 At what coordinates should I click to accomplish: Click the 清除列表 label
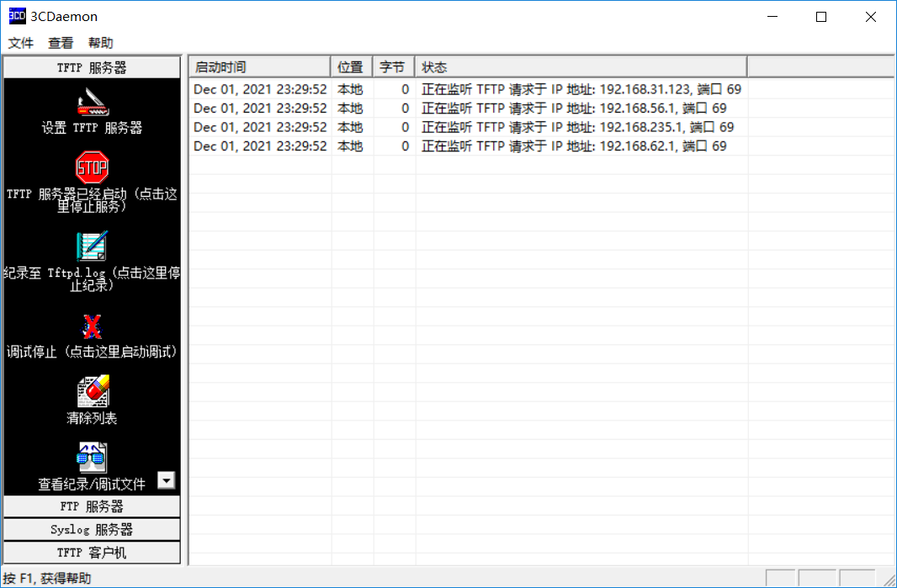(92, 418)
